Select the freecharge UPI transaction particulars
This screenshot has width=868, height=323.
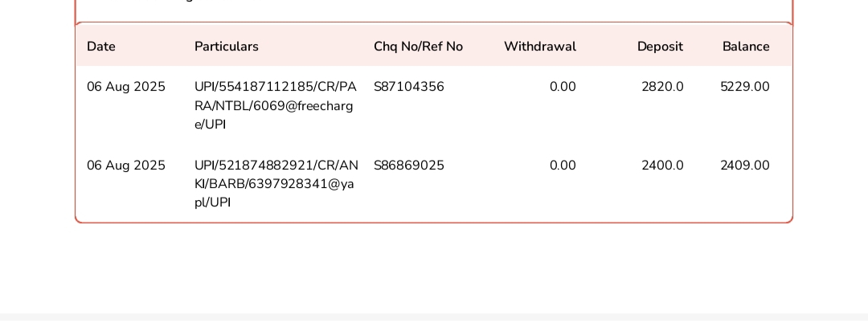275,105
